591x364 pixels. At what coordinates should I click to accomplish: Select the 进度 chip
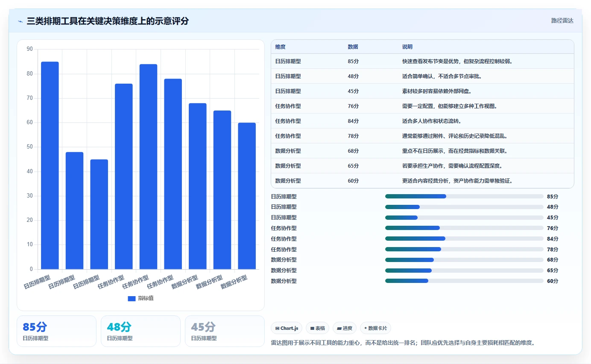[x=345, y=328]
